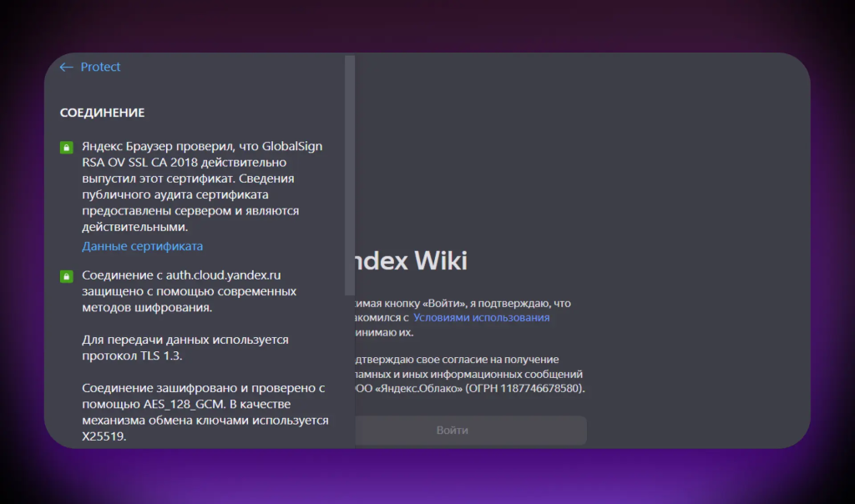Click the AES_128_GCM encryption paragraph
The width and height of the screenshot is (855, 504).
[205, 404]
